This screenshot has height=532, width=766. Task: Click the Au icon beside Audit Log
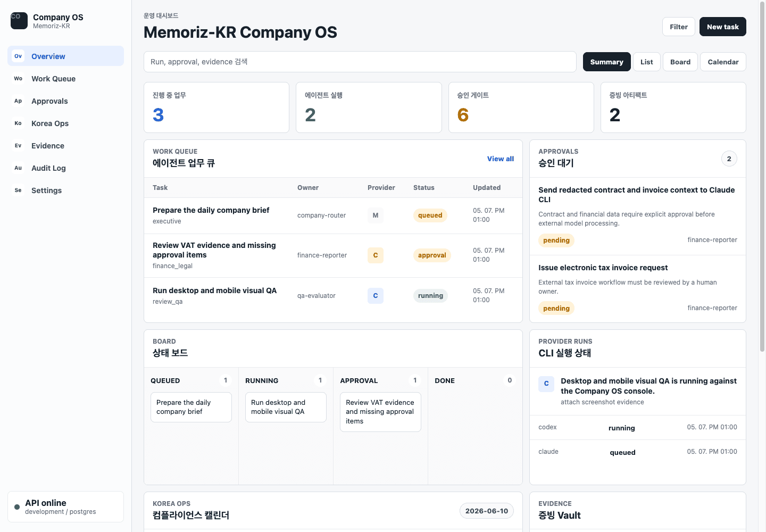tap(18, 168)
